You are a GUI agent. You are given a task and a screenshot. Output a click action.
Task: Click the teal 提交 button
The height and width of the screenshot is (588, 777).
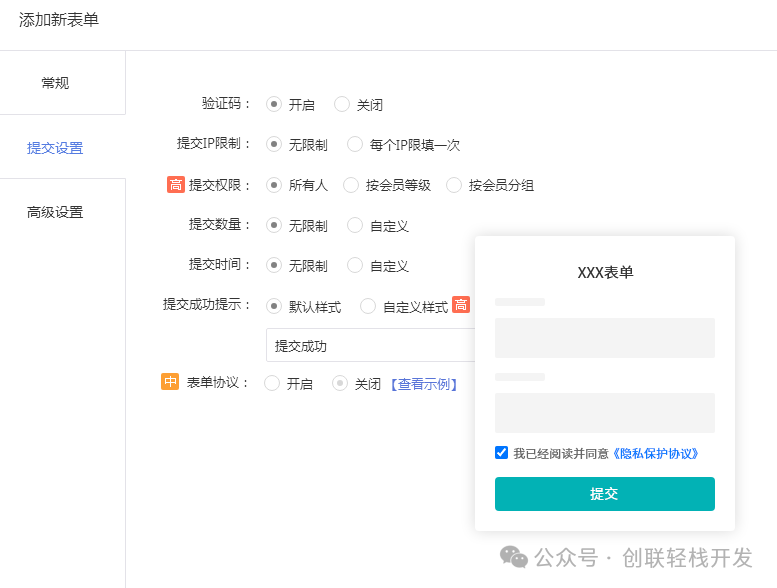(x=605, y=494)
